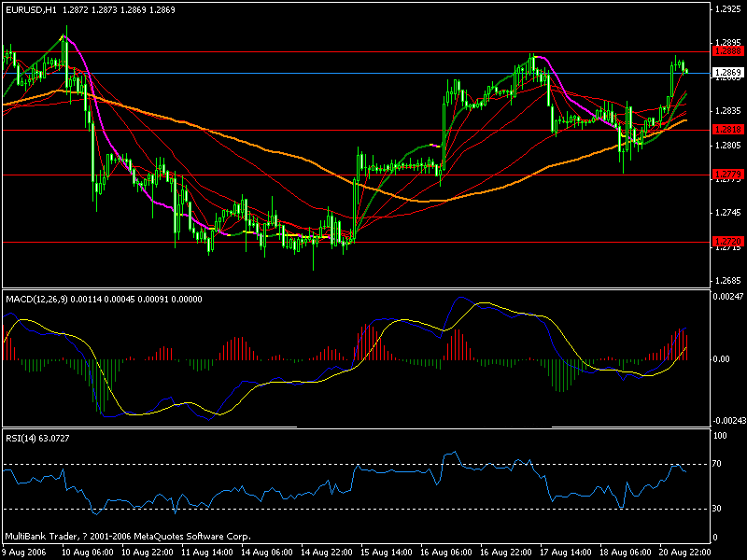Click the red 1.2888 price level label
The image size is (747, 560).
(727, 51)
